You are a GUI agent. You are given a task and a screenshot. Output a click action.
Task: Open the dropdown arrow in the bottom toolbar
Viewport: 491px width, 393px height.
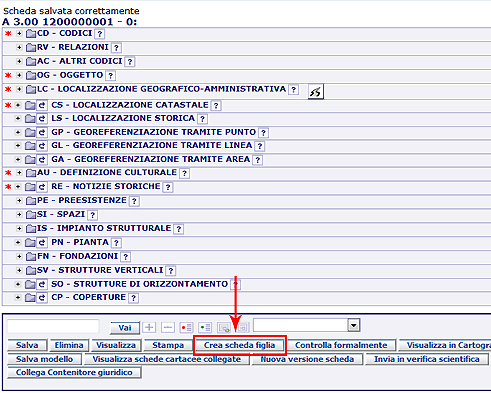tap(354, 325)
